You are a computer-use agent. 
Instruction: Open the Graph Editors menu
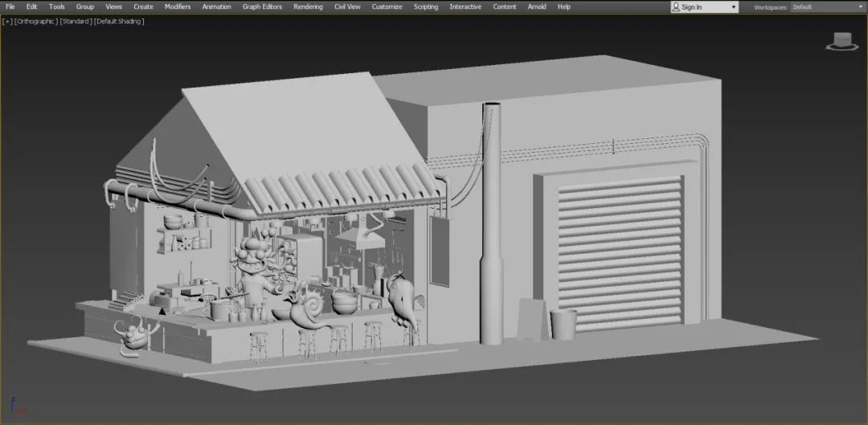262,6
